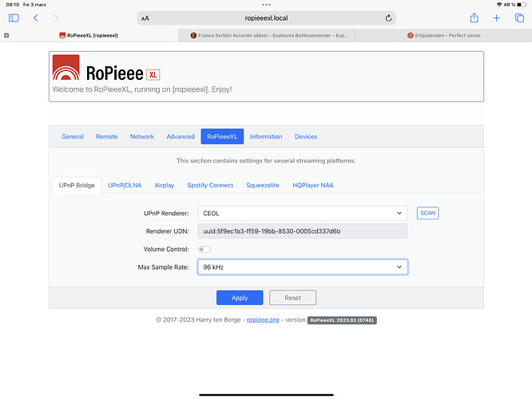This screenshot has height=399, width=532.
Task: Tap the three-dots multitasking control
Action: point(266,5)
